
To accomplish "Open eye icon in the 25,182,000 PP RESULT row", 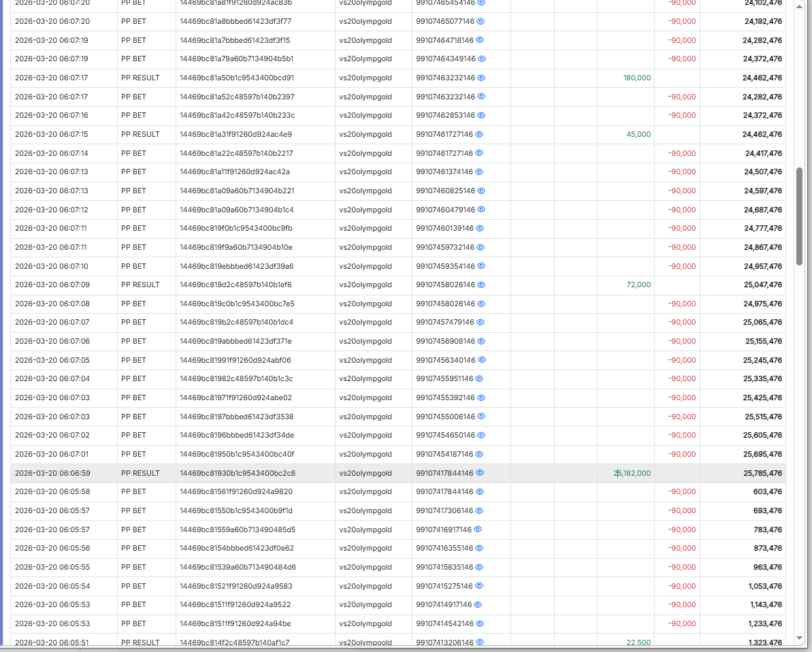I will [x=480, y=472].
